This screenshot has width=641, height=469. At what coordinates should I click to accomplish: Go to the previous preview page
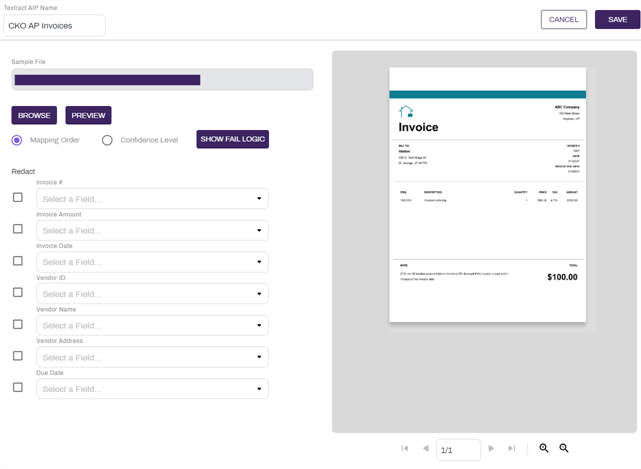pyautogui.click(x=426, y=448)
